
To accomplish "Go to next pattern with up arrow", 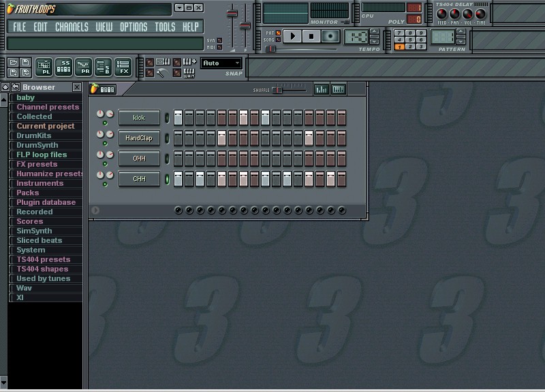I will (x=461, y=31).
